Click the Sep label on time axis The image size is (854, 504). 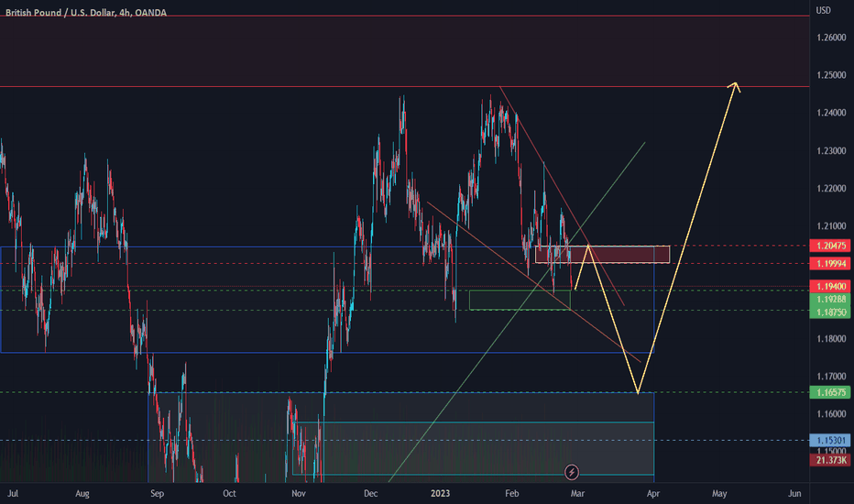click(x=157, y=494)
